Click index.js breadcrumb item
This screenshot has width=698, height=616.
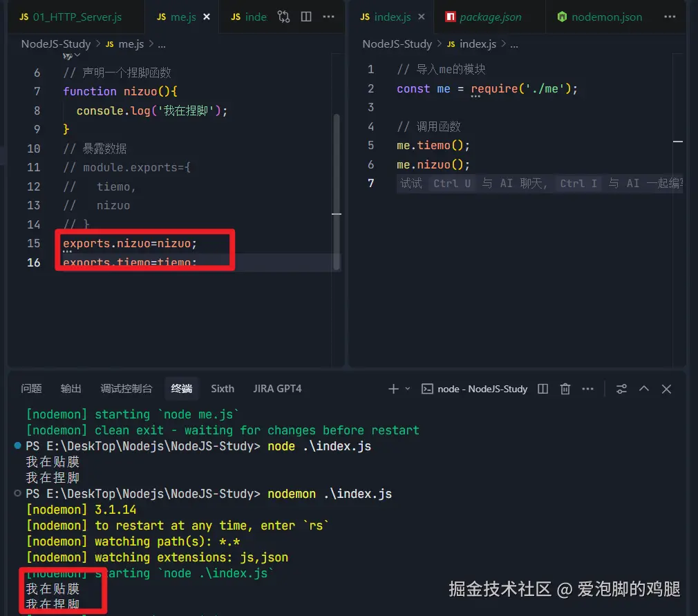(x=471, y=44)
